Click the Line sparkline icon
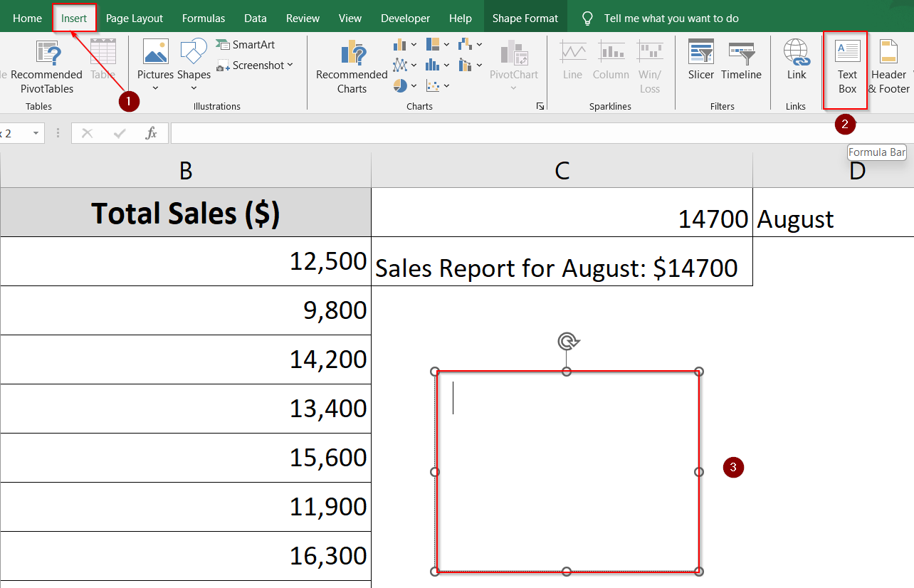The image size is (914, 588). [572, 52]
